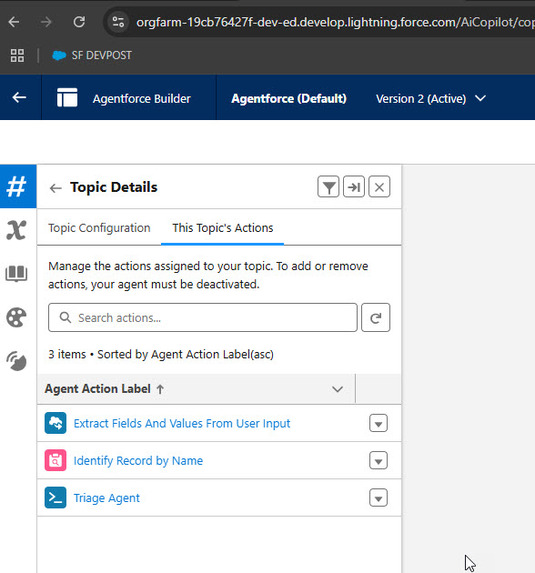Click the 'Manage the actions assigned' description text

208,275
